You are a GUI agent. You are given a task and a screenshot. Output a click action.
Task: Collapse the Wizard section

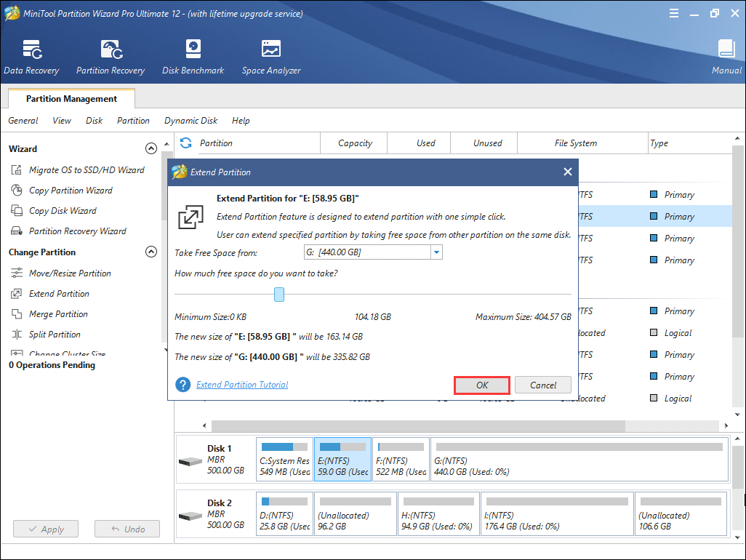[x=151, y=148]
